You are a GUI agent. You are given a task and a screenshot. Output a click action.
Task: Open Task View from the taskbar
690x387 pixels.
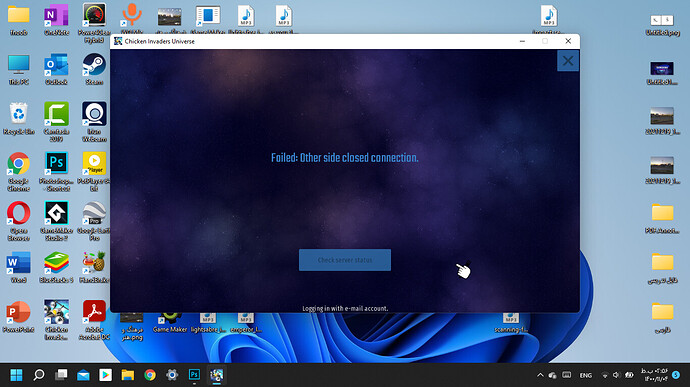tap(61, 375)
